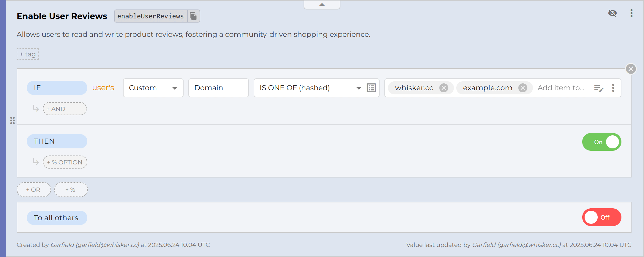Click the hide feature flag eye icon
Image resolution: width=644 pixels, height=257 pixels.
click(612, 13)
